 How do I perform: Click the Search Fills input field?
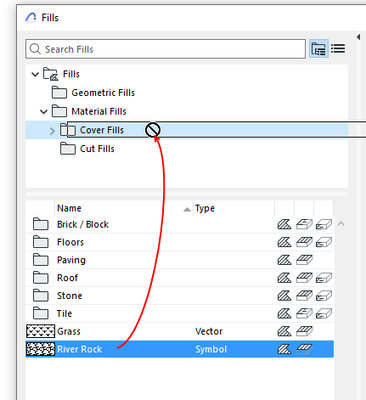[165, 49]
